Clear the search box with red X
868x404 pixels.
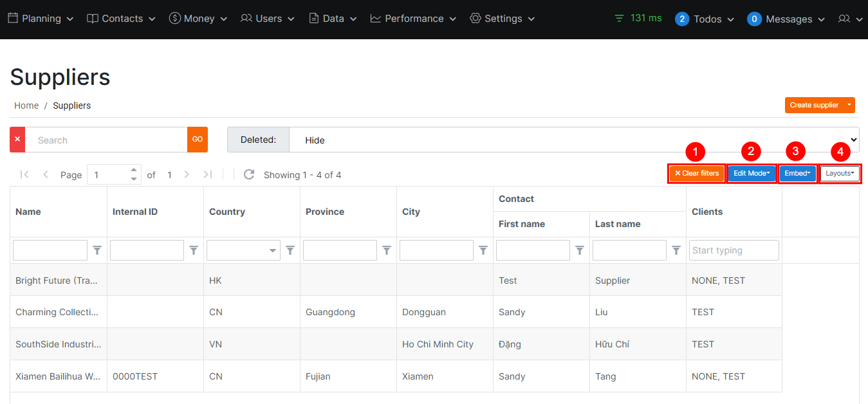[x=17, y=140]
